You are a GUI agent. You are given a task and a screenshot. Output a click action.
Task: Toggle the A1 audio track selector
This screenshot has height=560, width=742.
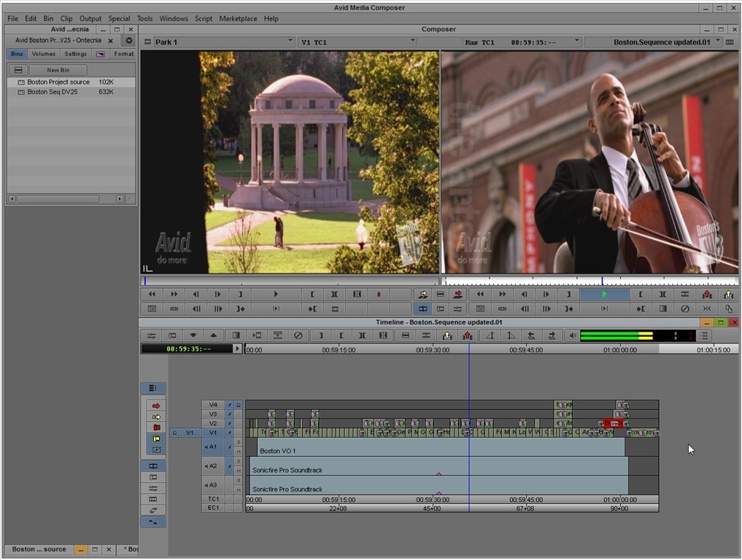coord(214,447)
